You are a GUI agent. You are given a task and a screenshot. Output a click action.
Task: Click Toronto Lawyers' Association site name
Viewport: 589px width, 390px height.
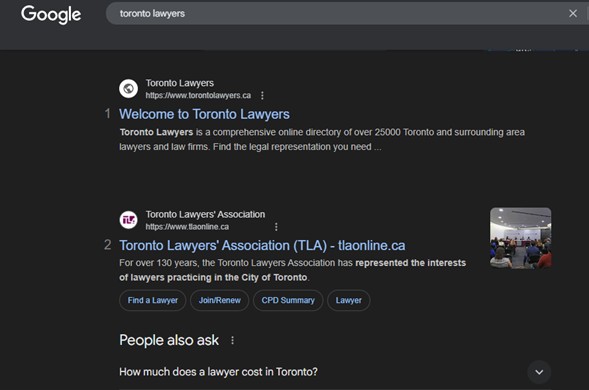(x=205, y=214)
